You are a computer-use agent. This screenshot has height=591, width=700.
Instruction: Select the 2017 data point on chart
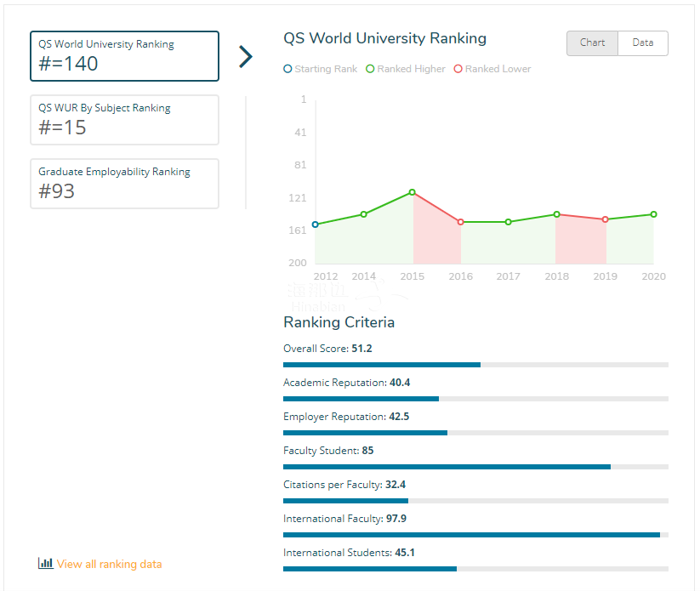tap(509, 222)
